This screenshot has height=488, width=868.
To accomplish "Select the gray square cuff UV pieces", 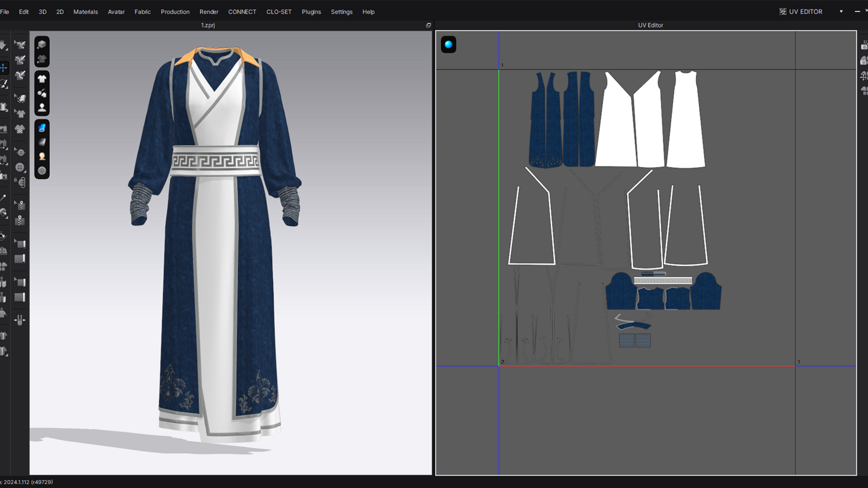I will tap(635, 341).
